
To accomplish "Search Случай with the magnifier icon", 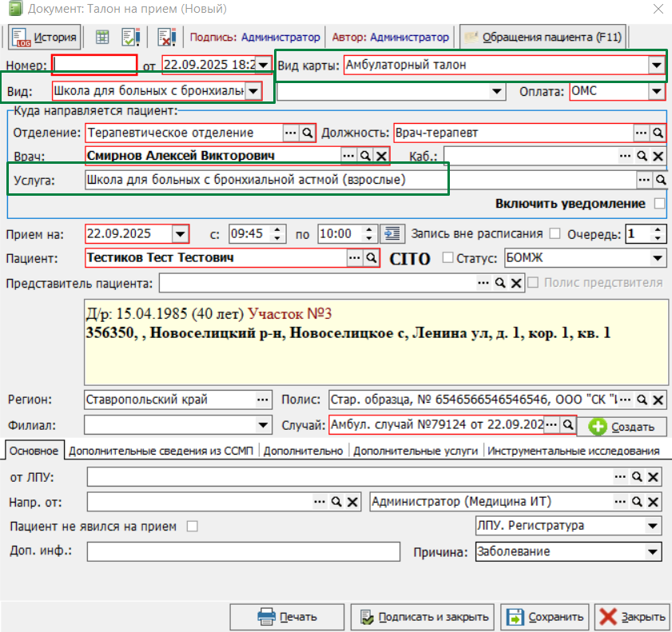I will [x=567, y=424].
